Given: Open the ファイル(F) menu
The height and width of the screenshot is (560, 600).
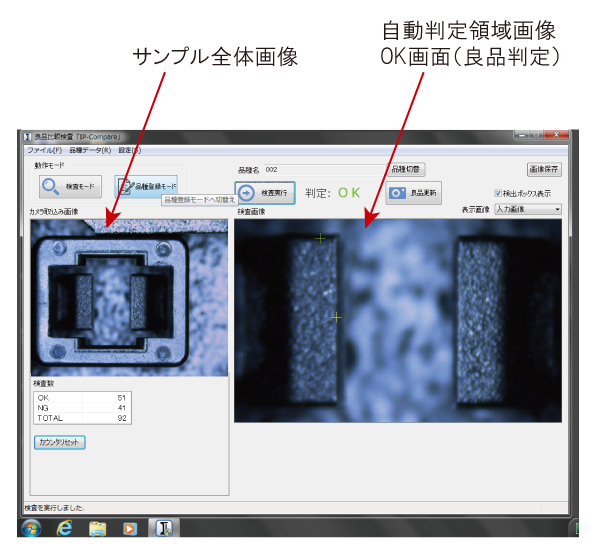Looking at the screenshot, I should tap(45, 150).
